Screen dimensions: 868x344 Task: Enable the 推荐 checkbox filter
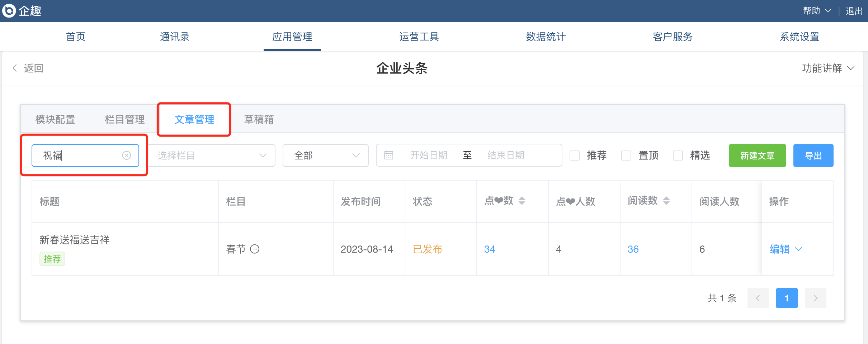[575, 156]
